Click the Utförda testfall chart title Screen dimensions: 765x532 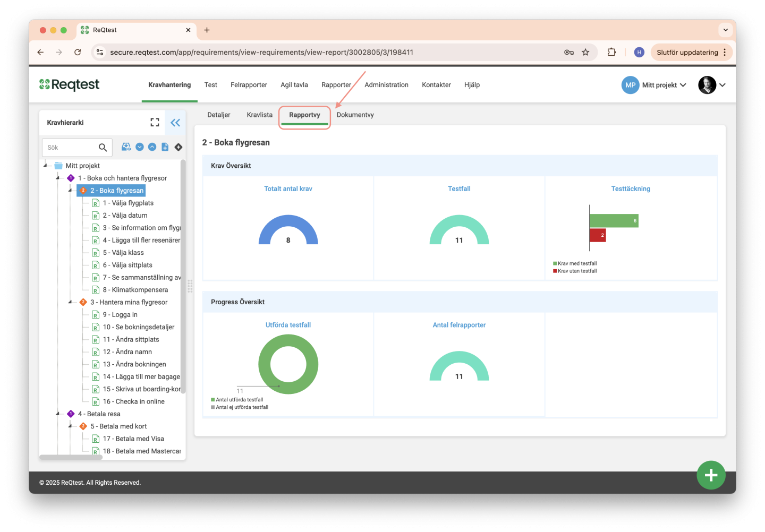(x=288, y=325)
